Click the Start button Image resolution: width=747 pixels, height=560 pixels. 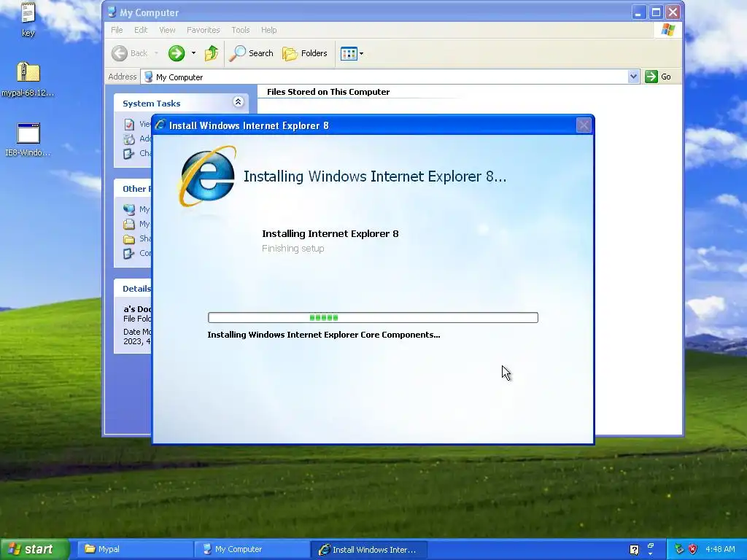coord(34,549)
